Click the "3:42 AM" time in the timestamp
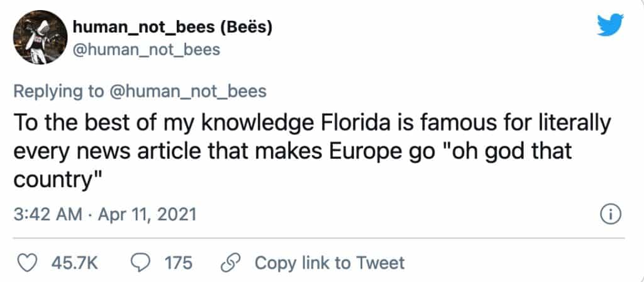This screenshot has height=282, width=644. [48, 214]
